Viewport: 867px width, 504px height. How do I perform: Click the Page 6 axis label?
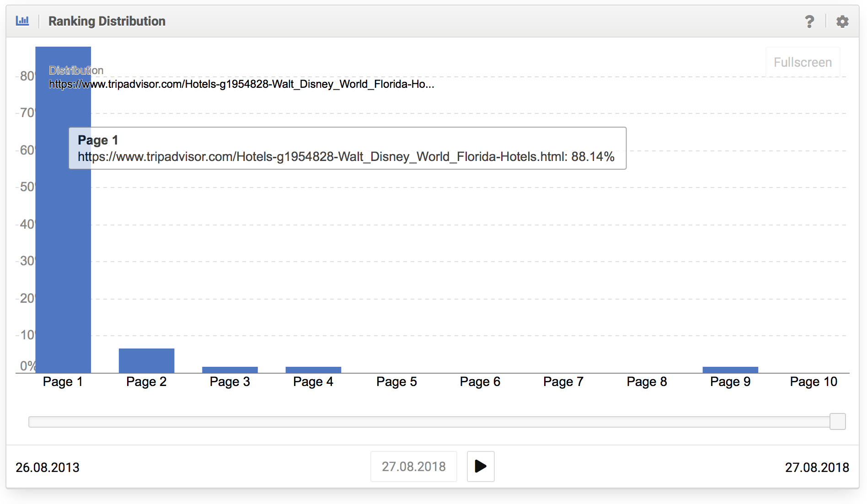click(x=480, y=382)
